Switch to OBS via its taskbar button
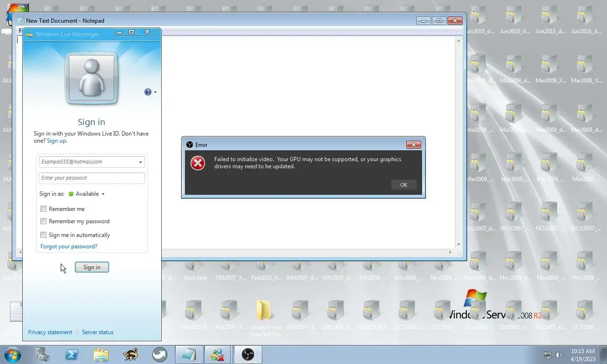 248,355
